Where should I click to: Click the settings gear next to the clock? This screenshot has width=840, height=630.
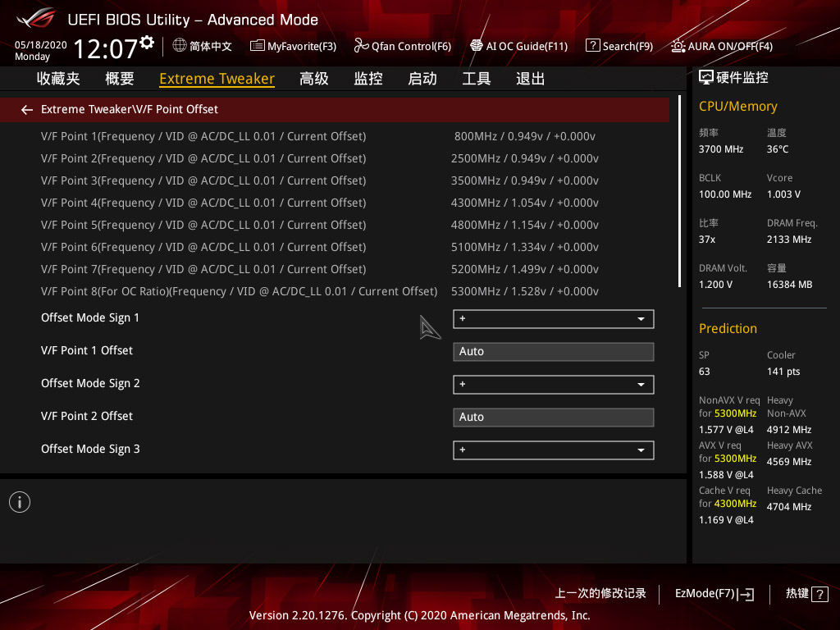tap(147, 42)
